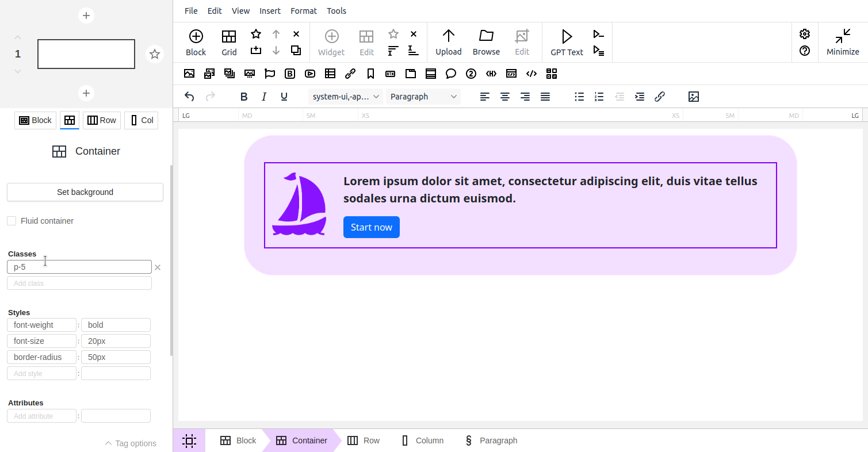Screen dimensions: 868x452
Task: Open settings gear icon
Action: click(x=804, y=34)
